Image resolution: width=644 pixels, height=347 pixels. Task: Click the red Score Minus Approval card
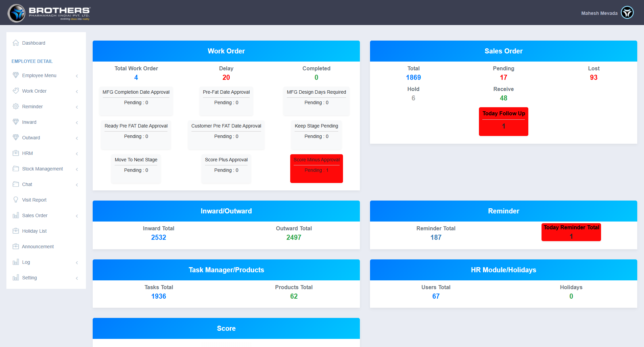coord(316,168)
